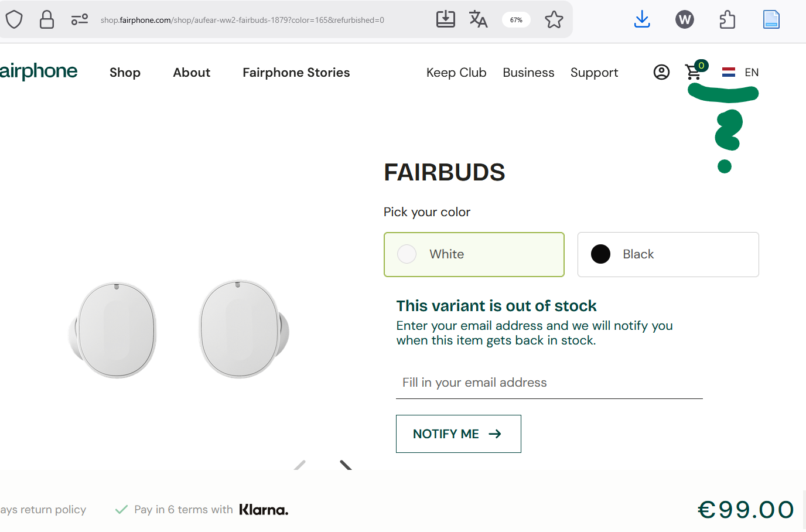Open the About menu
The height and width of the screenshot is (532, 806).
point(192,73)
